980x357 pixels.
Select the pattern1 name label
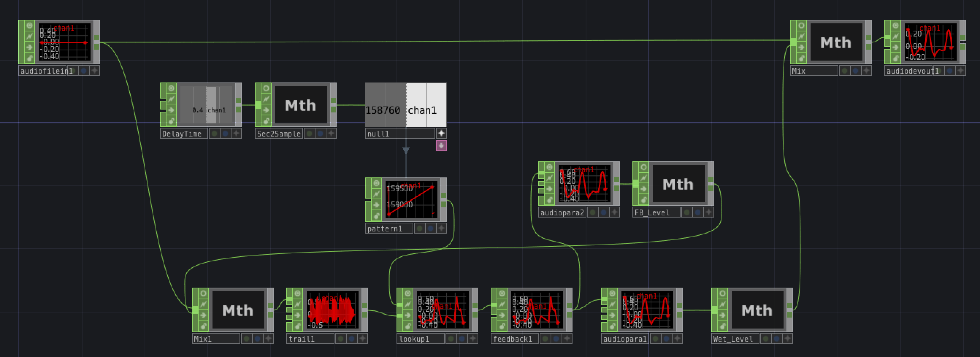389,229
